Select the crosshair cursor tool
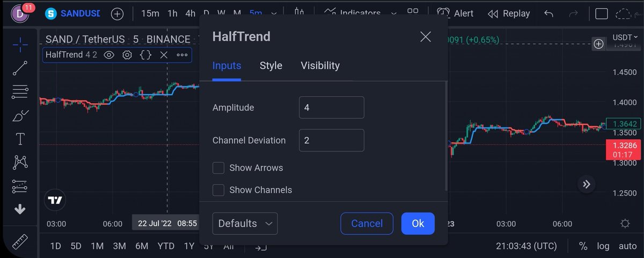 20,45
